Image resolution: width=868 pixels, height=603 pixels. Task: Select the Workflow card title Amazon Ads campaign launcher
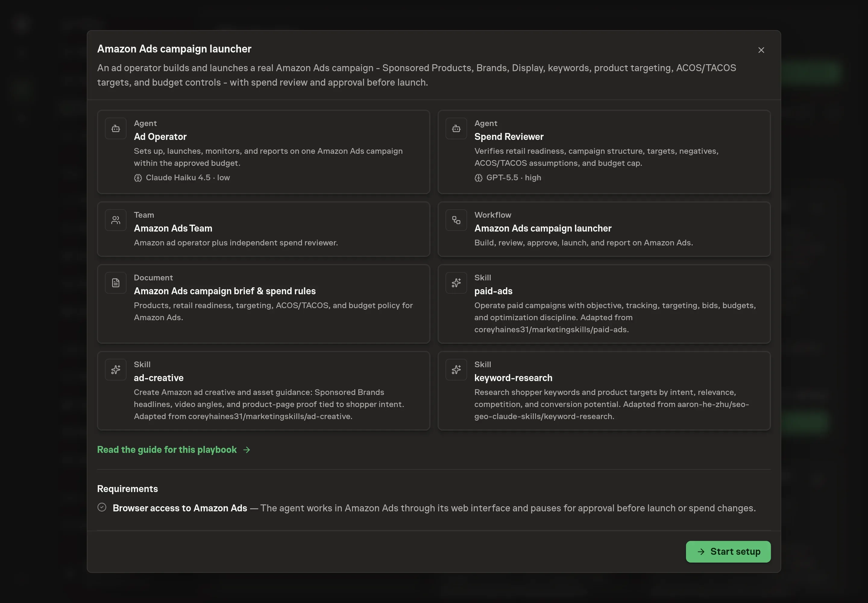(543, 228)
